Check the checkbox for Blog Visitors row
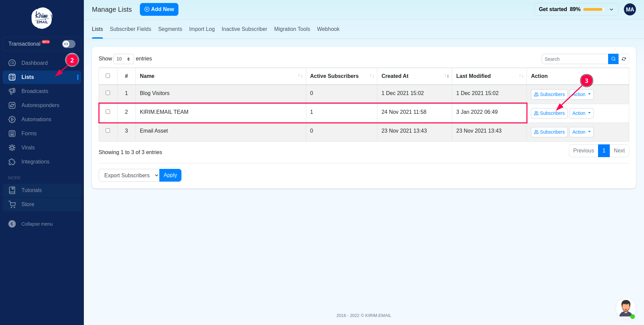 tap(108, 93)
